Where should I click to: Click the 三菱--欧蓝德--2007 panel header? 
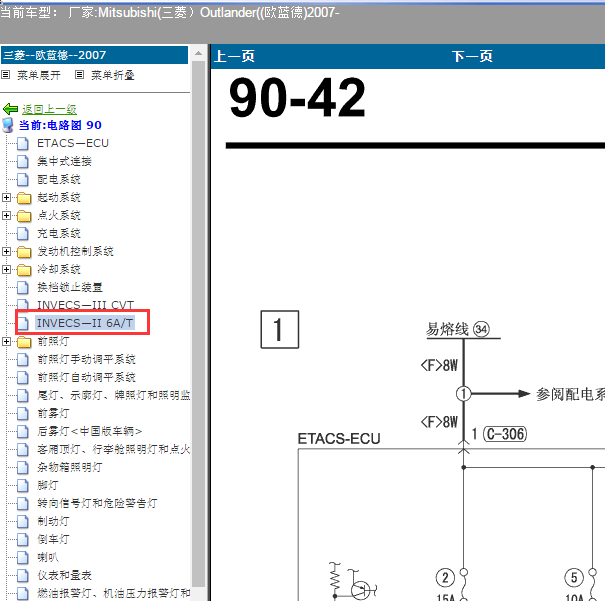click(94, 55)
